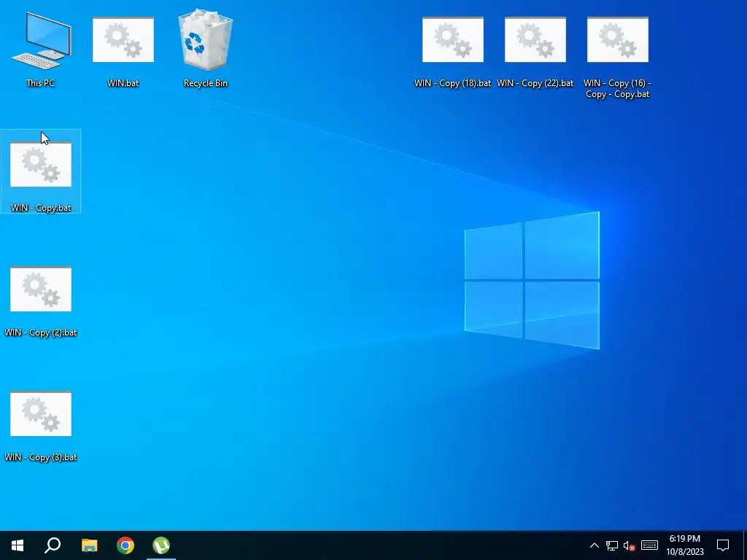Click the muted speaker volume icon

click(x=630, y=545)
